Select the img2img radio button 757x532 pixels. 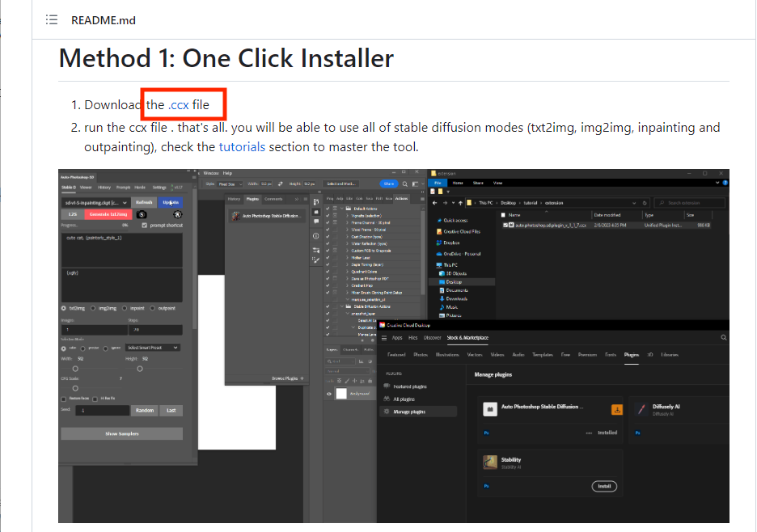93,309
